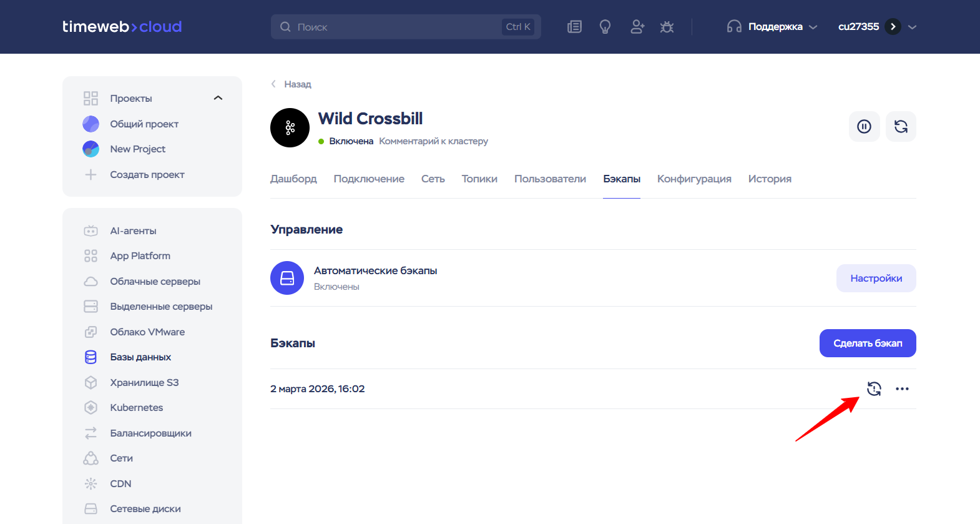Collapse the Проекты section

tap(218, 98)
